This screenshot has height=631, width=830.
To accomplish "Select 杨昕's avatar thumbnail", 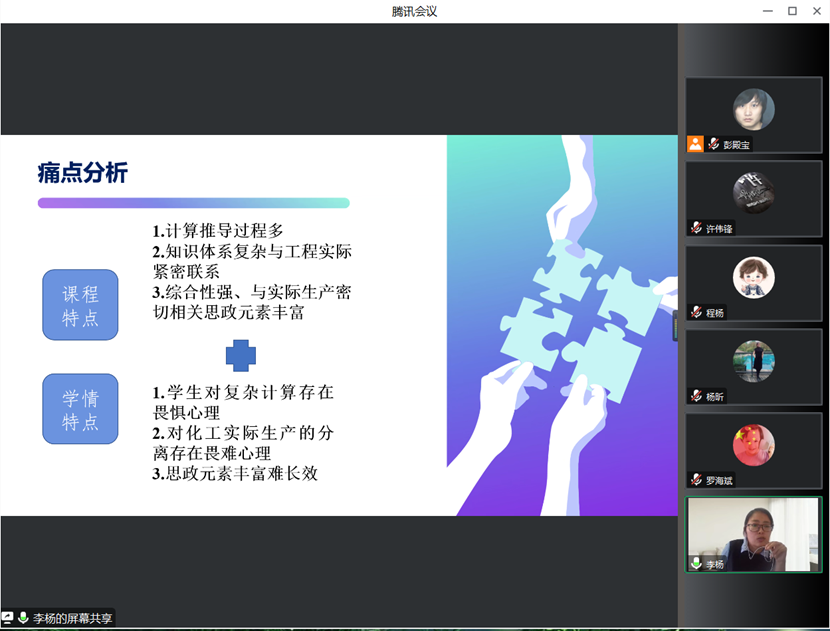I will point(753,361).
